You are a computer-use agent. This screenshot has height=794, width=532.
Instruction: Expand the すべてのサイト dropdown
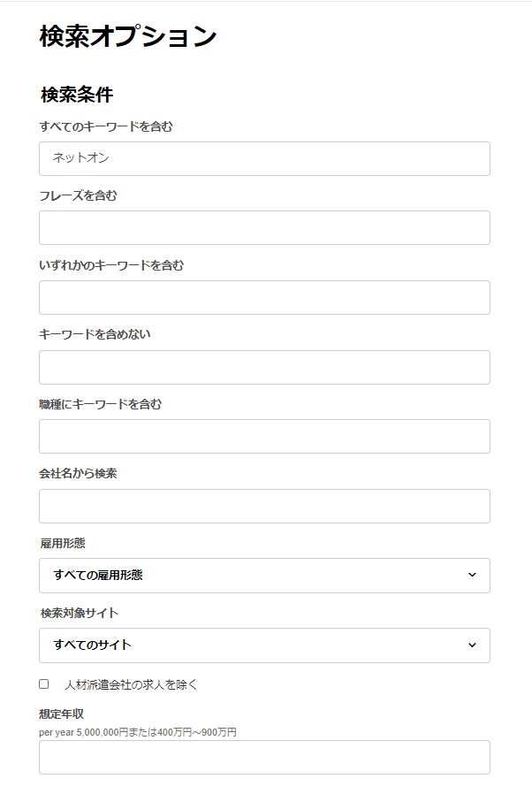click(264, 645)
